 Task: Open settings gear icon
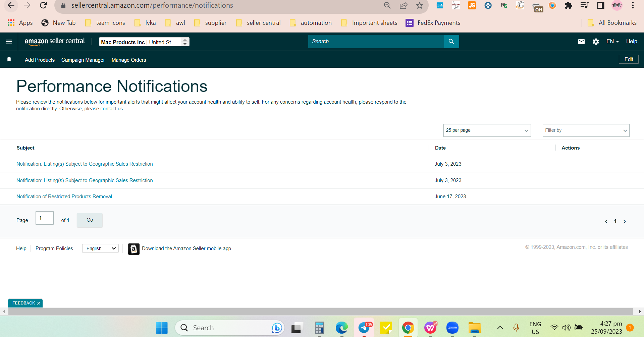pyautogui.click(x=596, y=42)
